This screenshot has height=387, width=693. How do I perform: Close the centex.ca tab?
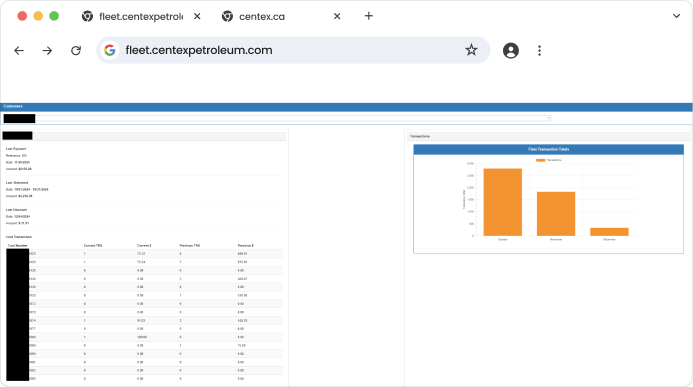pyautogui.click(x=337, y=16)
